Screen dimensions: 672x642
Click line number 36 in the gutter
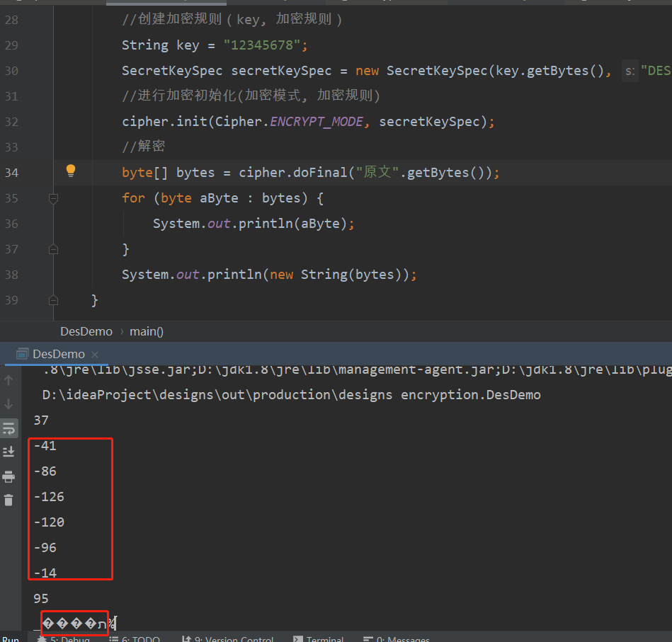click(11, 224)
